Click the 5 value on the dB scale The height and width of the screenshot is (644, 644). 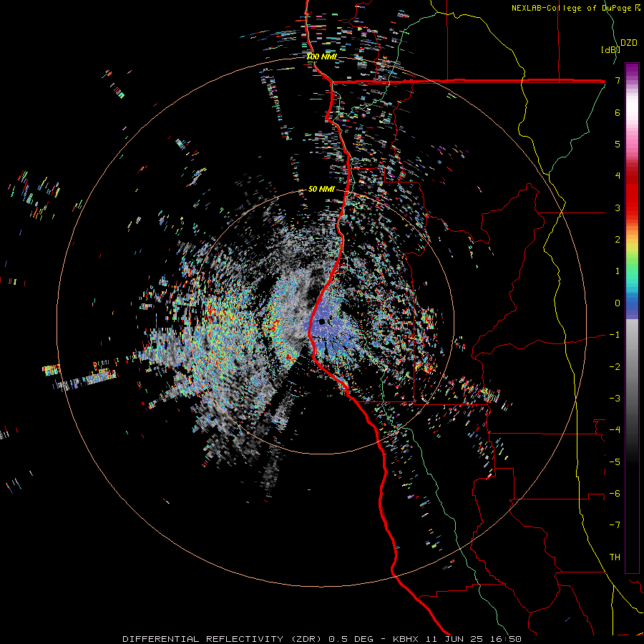click(618, 144)
